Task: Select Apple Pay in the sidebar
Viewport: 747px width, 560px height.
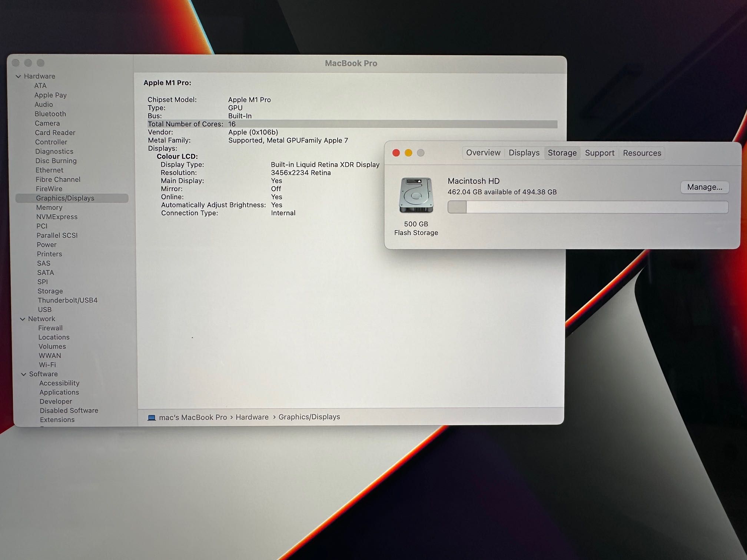Action: pyautogui.click(x=50, y=95)
